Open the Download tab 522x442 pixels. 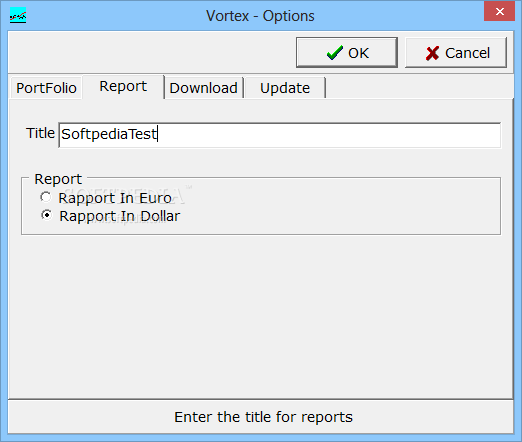click(x=203, y=88)
